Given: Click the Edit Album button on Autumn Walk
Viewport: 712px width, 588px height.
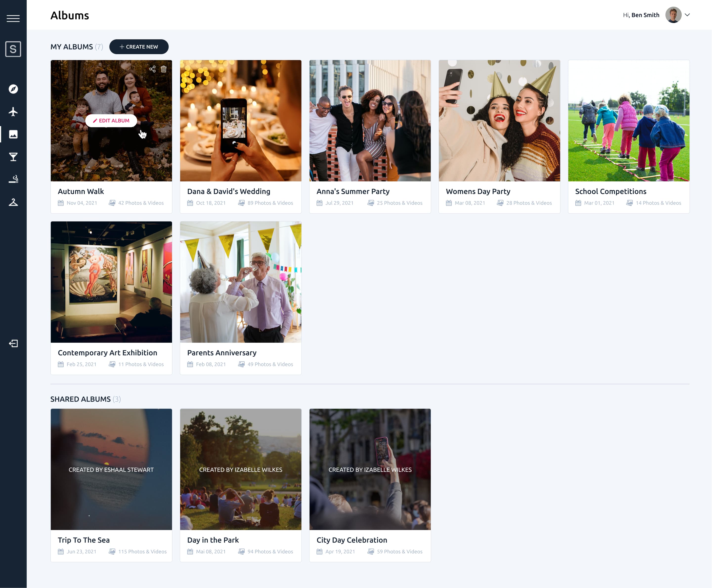Looking at the screenshot, I should pyautogui.click(x=111, y=121).
